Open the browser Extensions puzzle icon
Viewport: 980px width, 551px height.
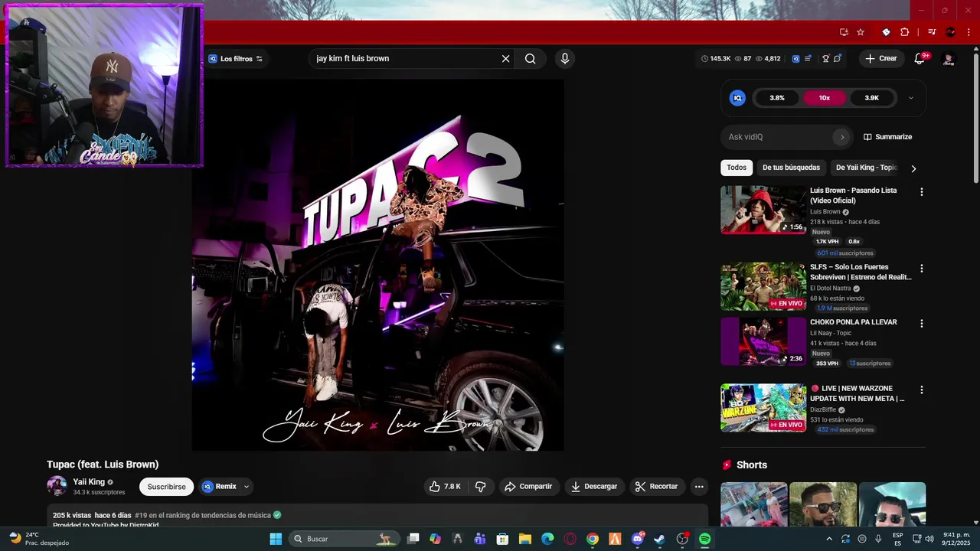[x=905, y=32]
